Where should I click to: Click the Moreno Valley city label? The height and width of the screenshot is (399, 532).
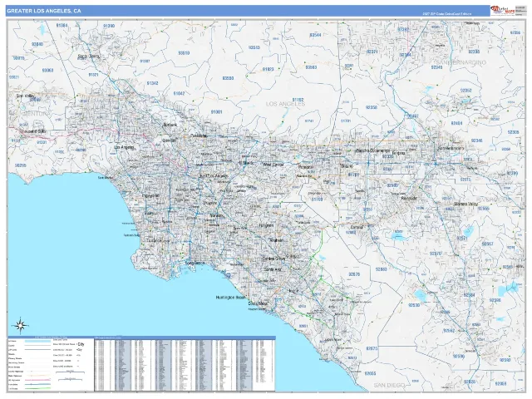click(465, 204)
